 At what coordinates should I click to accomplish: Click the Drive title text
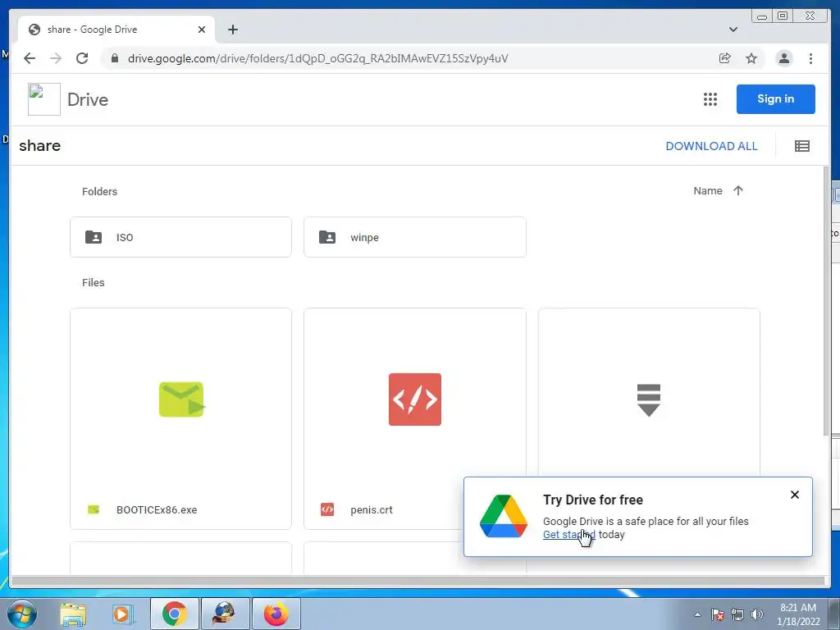(88, 99)
